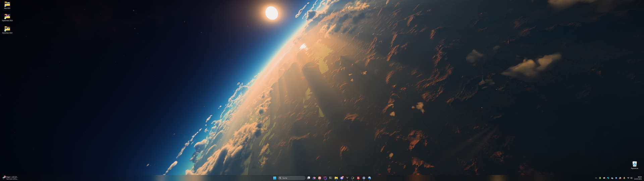This screenshot has height=181, width=644.
Task: Select the Dezember 2024 folder icon
Action: pyautogui.click(x=7, y=29)
